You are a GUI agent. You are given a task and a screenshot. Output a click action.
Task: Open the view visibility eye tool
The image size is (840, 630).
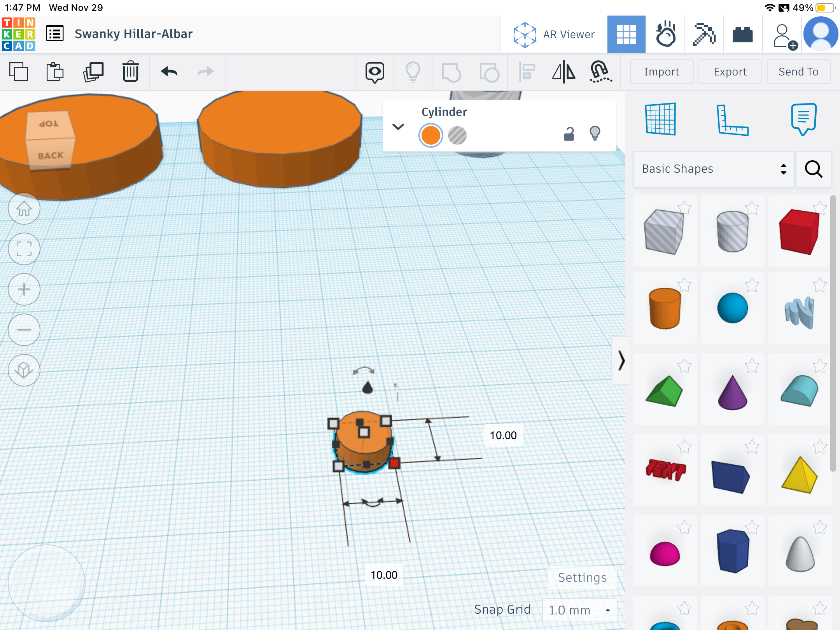(375, 72)
